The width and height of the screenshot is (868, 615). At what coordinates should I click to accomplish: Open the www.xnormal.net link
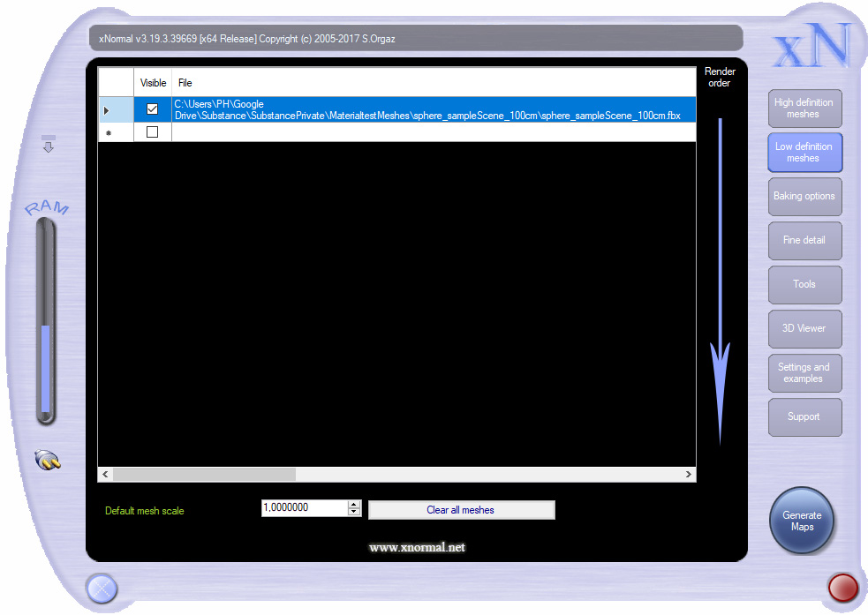click(417, 548)
